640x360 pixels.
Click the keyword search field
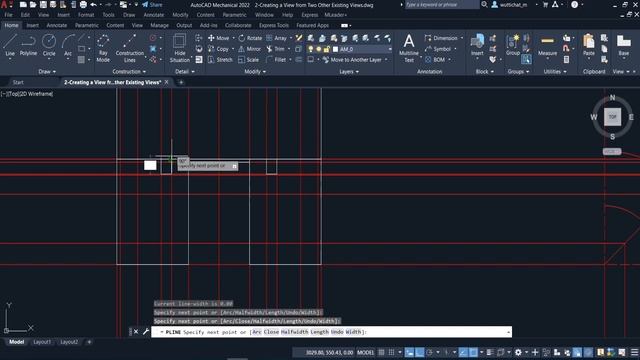coord(441,4)
